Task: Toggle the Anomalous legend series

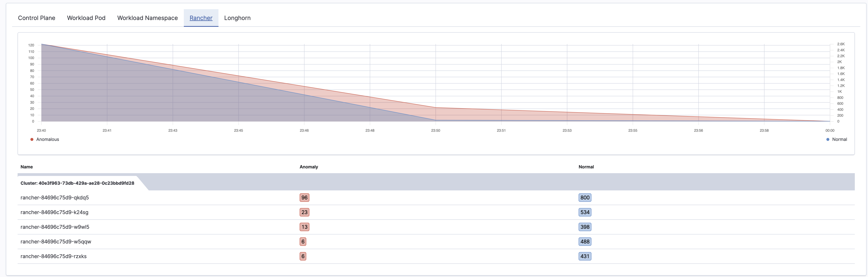Action: 45,139
